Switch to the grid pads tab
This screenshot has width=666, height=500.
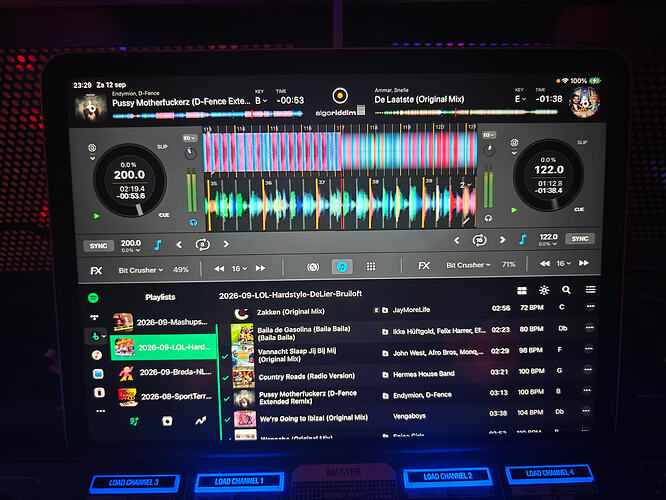pos(371,266)
